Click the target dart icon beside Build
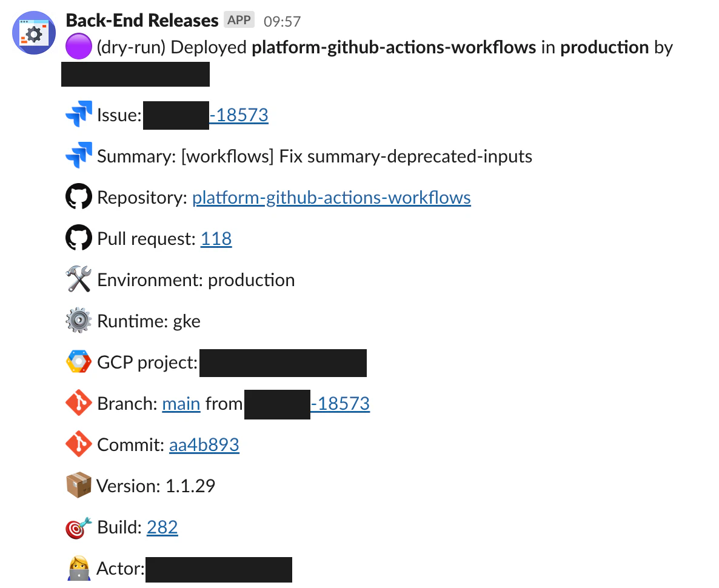Viewport: 719px width, 588px height. click(78, 527)
